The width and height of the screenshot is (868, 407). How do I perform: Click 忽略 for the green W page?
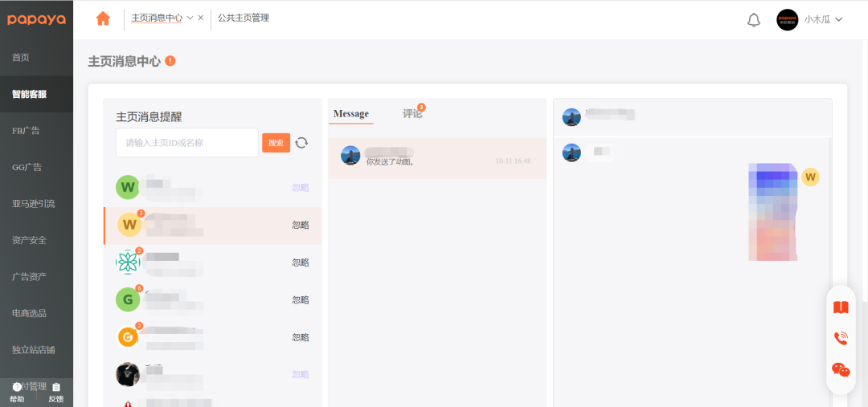(301, 188)
